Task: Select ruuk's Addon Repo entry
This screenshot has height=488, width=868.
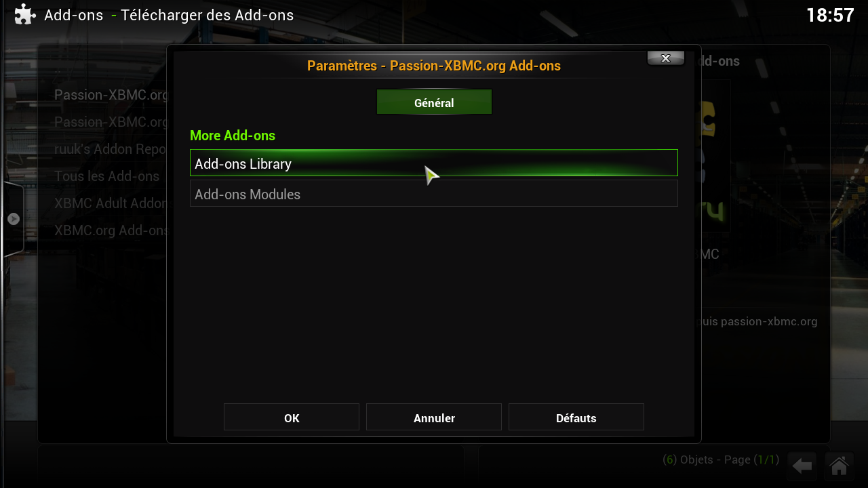Action: pos(111,149)
